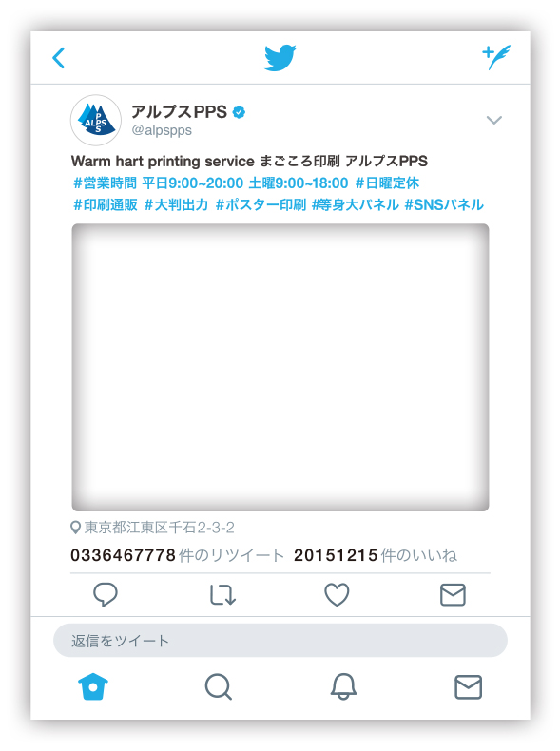Like the tweet with the heart

click(x=337, y=594)
